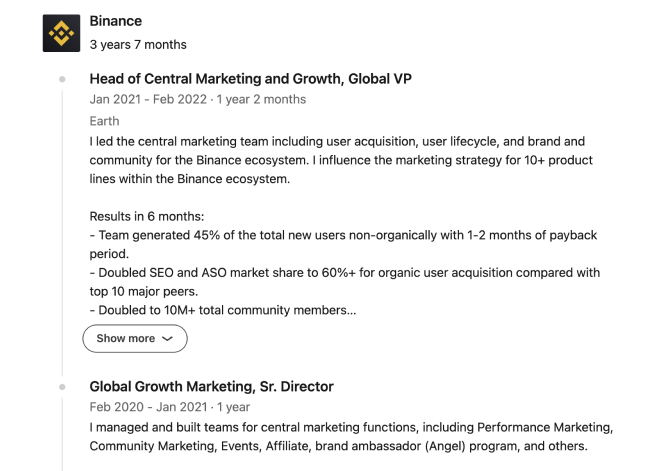Open the Global Growth Marketing, Sr. Director title
The width and height of the screenshot is (647, 471).
[x=211, y=386]
